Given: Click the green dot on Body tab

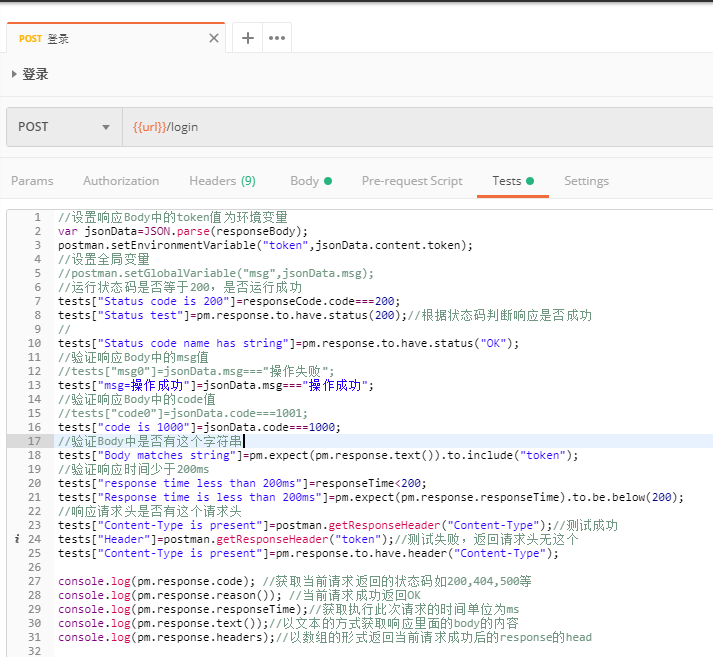Looking at the screenshot, I should 328,181.
